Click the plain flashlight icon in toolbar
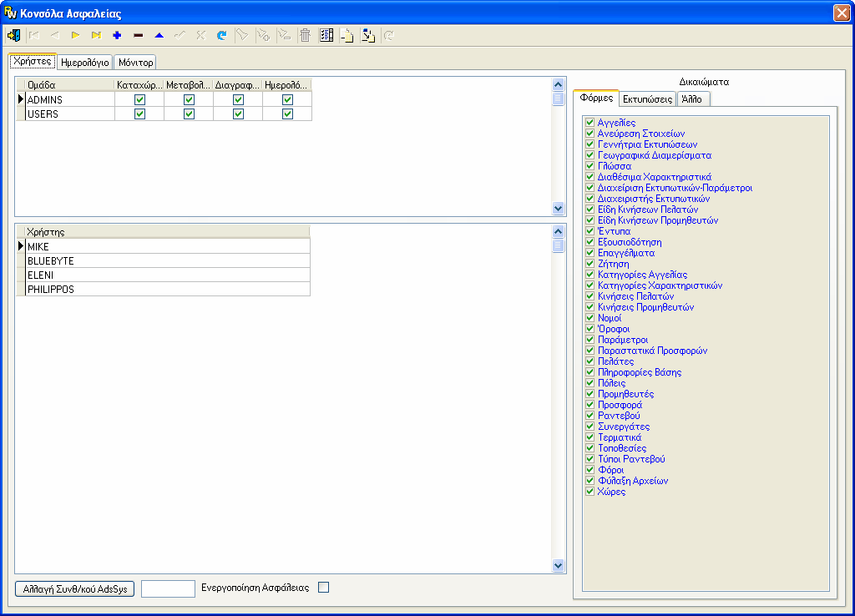 click(x=242, y=35)
